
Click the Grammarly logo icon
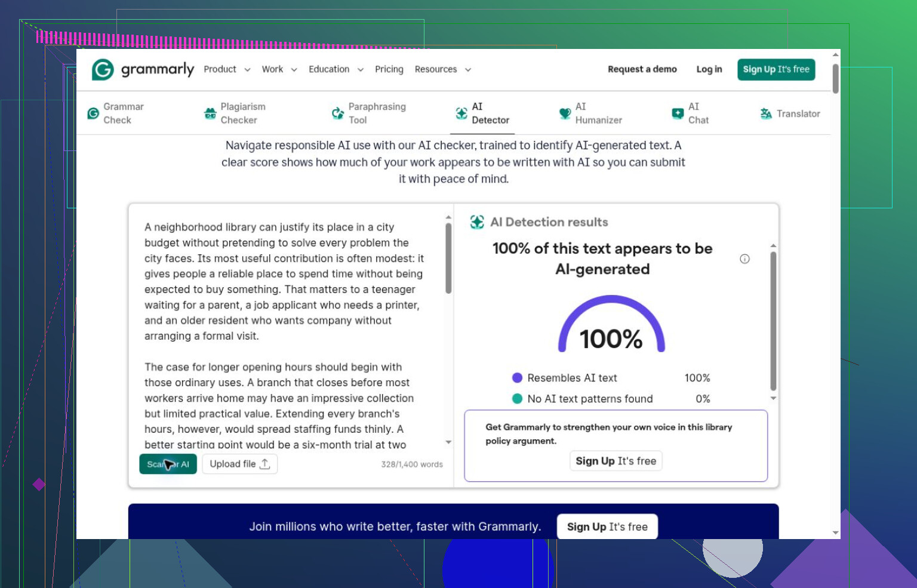pyautogui.click(x=103, y=69)
